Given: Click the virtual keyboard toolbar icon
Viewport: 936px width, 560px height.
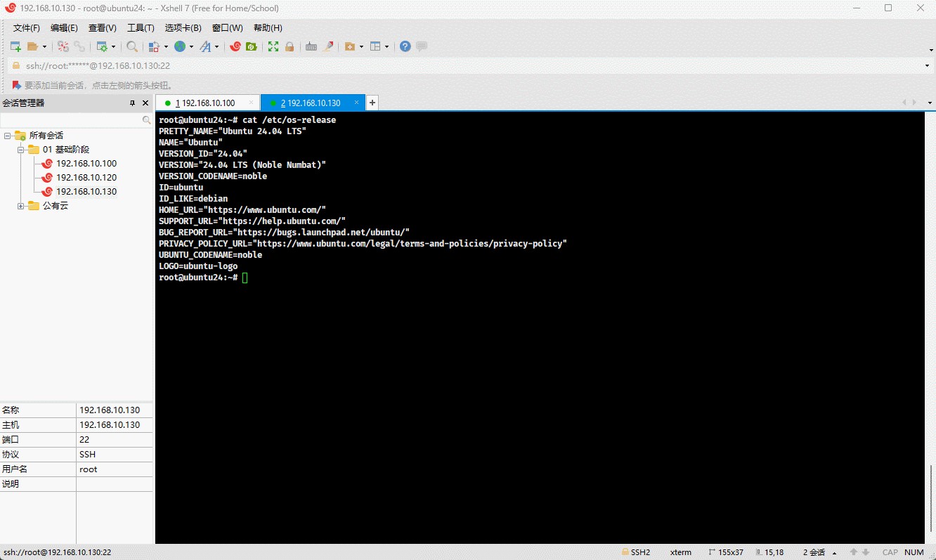Looking at the screenshot, I should pyautogui.click(x=311, y=46).
